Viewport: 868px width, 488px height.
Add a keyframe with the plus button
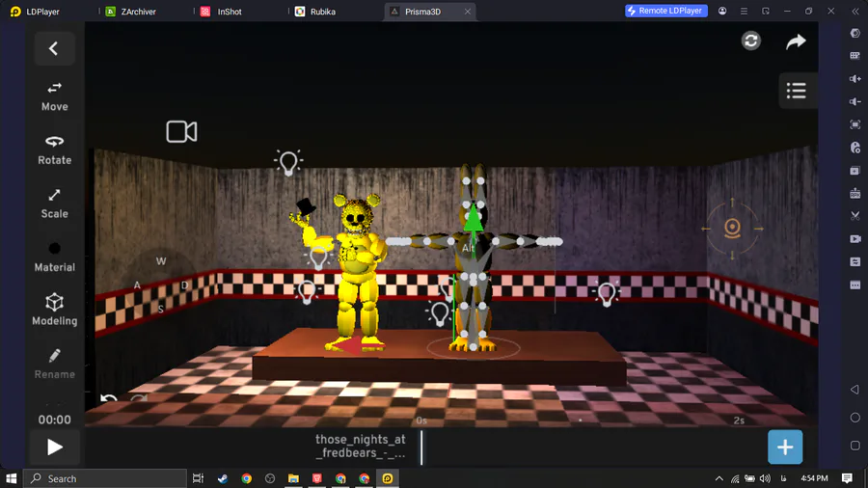coord(785,447)
